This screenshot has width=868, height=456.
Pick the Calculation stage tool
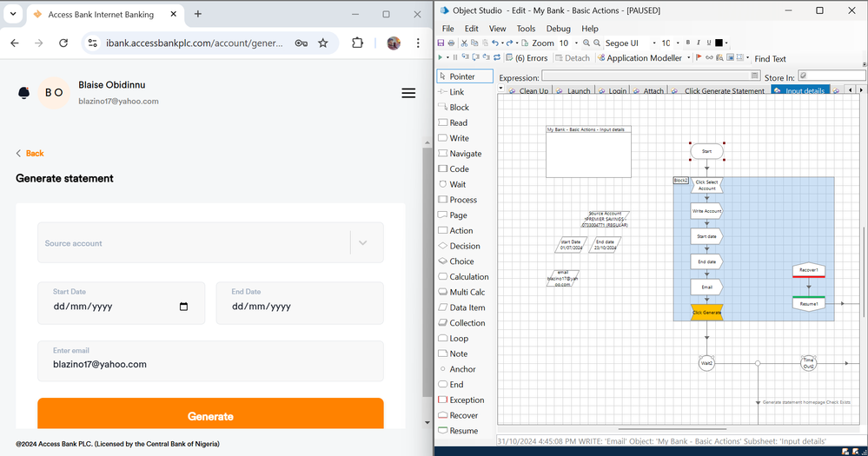[468, 277]
